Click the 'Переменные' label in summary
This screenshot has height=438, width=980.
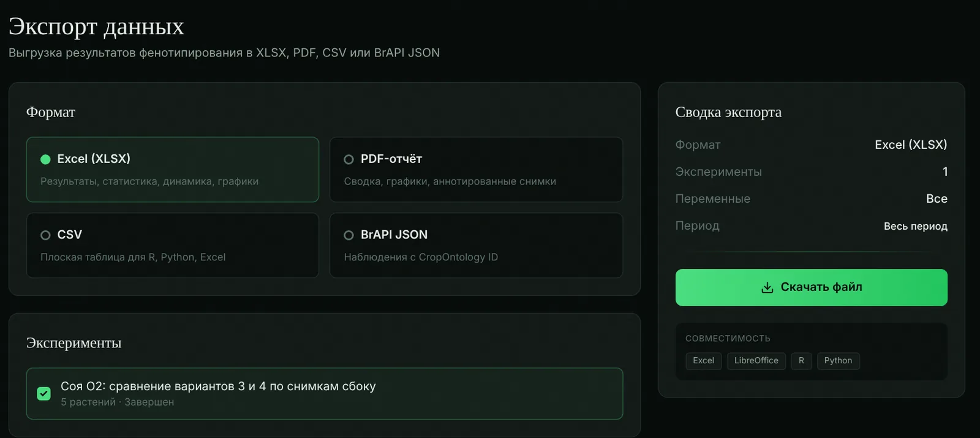(713, 198)
